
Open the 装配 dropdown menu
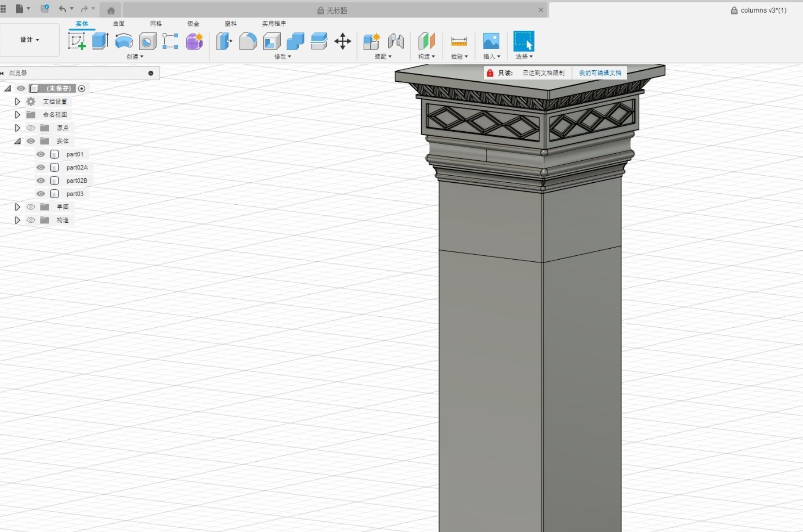pyautogui.click(x=383, y=57)
